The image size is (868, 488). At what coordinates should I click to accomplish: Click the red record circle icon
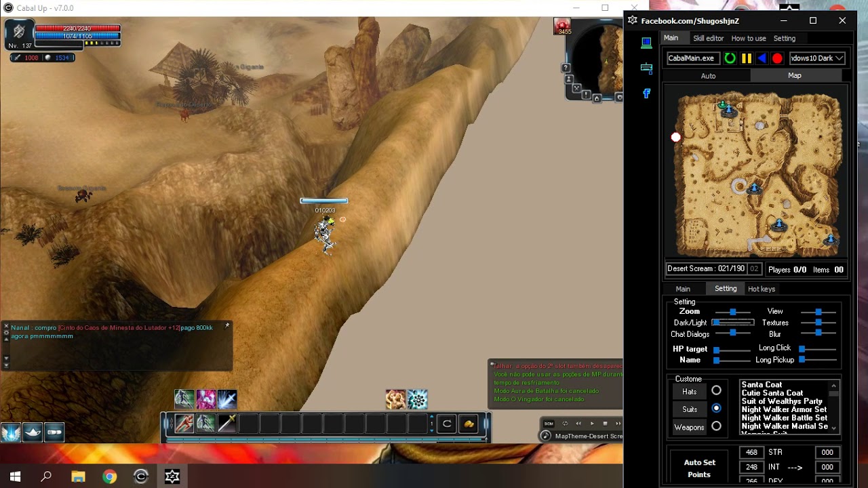coord(777,58)
